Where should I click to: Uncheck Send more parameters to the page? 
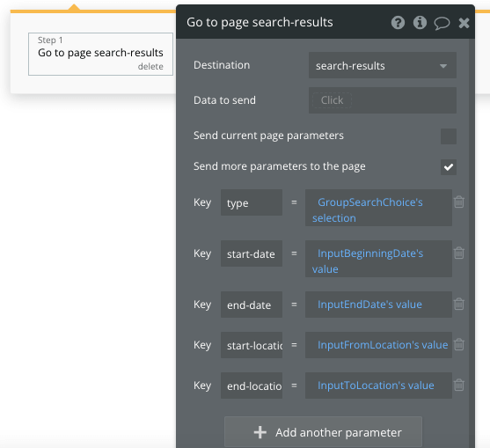point(449,167)
